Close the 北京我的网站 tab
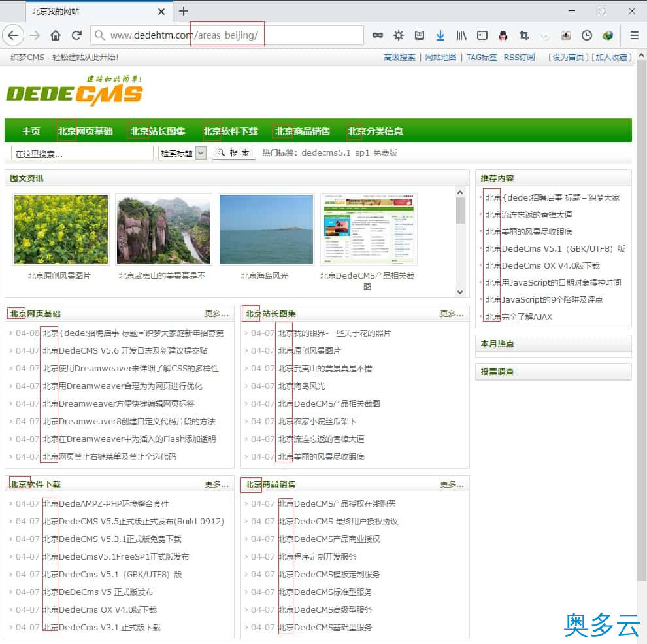Screen dimensions: 647x644 coord(161,12)
